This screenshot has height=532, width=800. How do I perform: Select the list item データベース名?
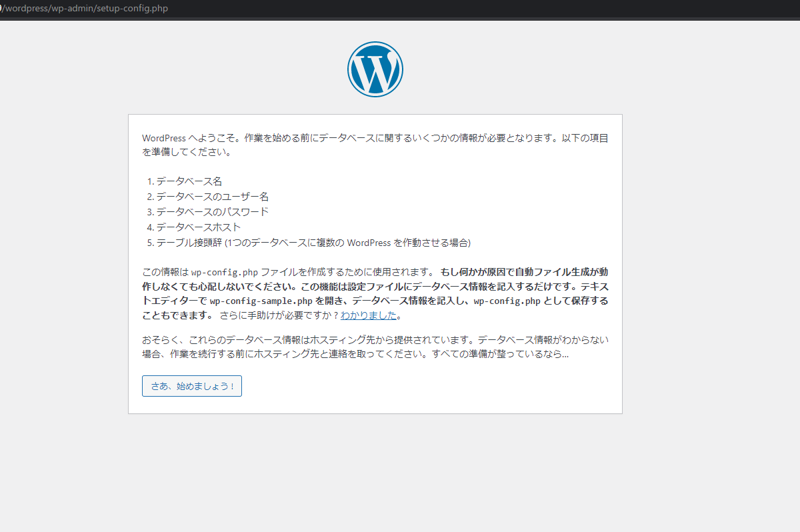[189, 181]
